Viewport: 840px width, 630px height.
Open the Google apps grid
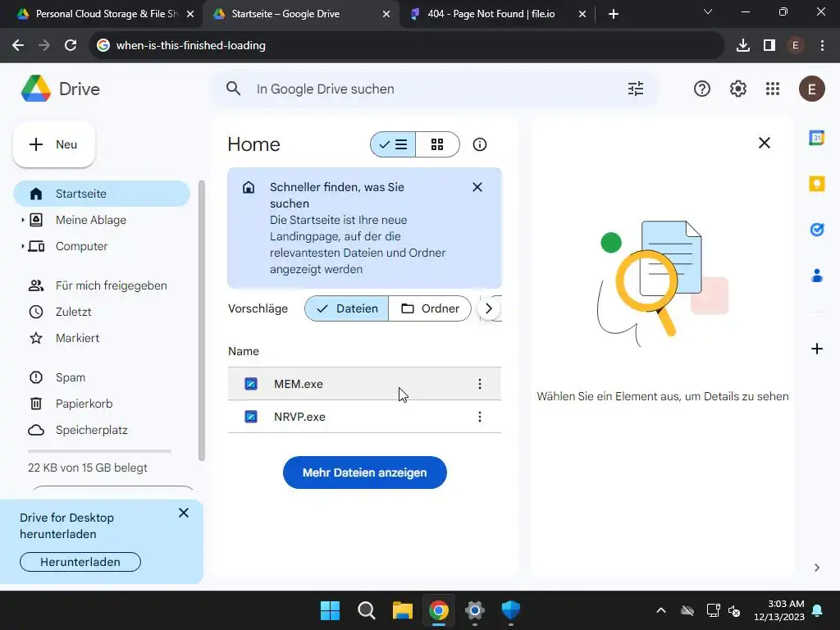(x=773, y=89)
